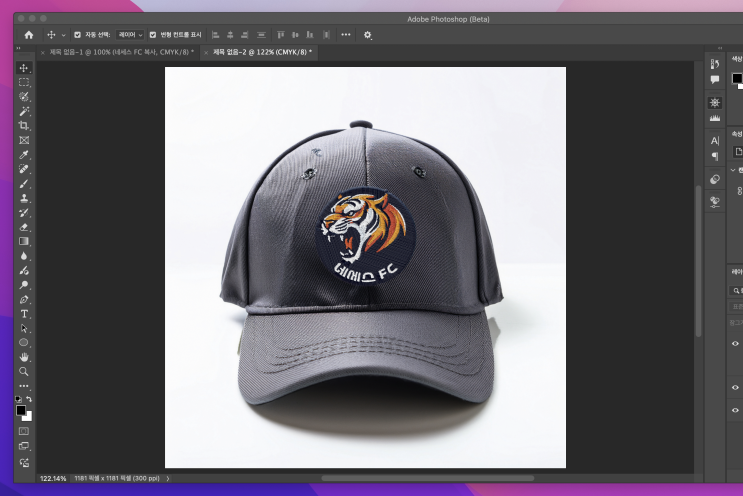Click the Home button in options bar
The height and width of the screenshot is (496, 743).
[x=29, y=34]
